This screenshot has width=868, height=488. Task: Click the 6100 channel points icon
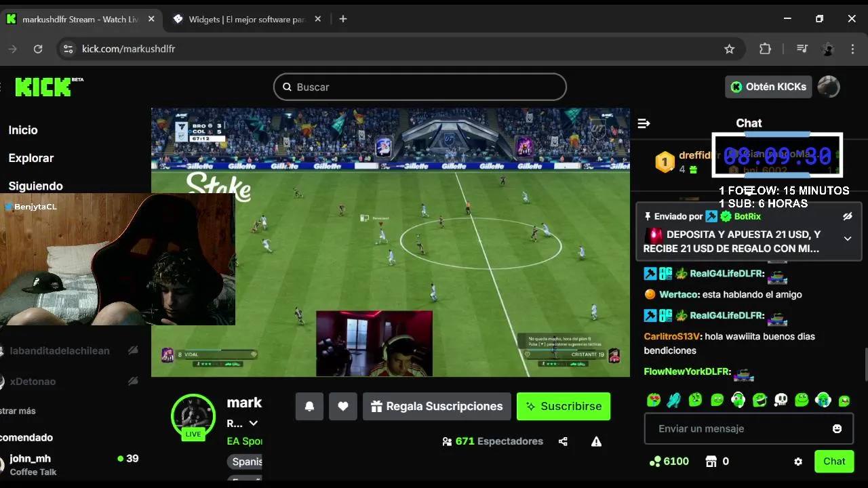pyautogui.click(x=654, y=462)
